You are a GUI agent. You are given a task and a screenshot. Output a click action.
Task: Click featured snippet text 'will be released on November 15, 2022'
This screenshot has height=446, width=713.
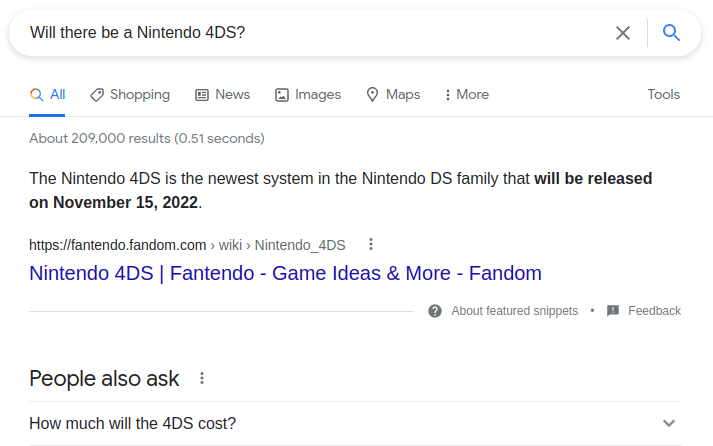click(x=341, y=190)
